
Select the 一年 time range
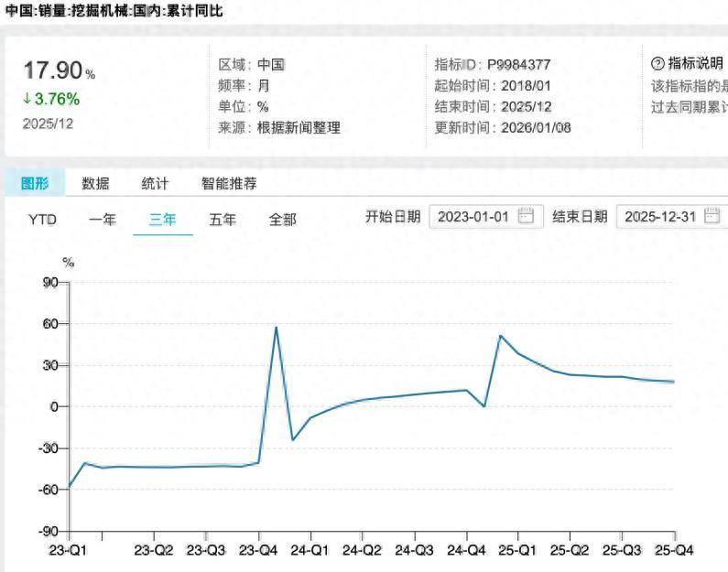click(x=103, y=220)
